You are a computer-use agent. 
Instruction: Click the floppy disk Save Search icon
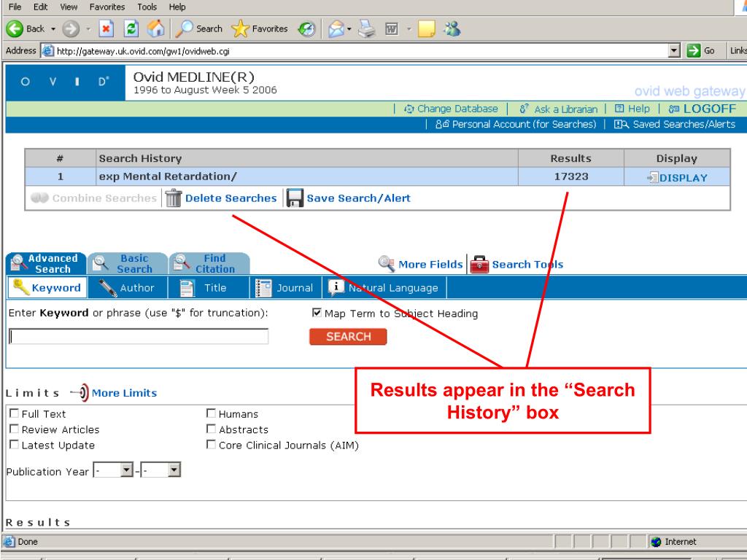[295, 198]
